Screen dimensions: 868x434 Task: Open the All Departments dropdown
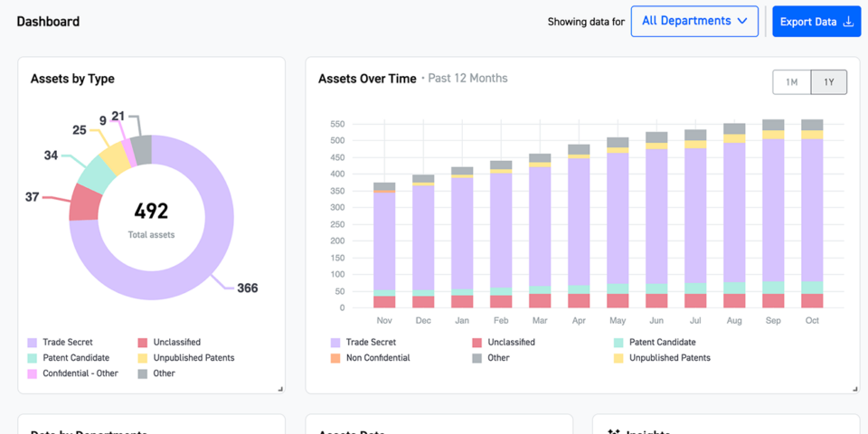694,22
